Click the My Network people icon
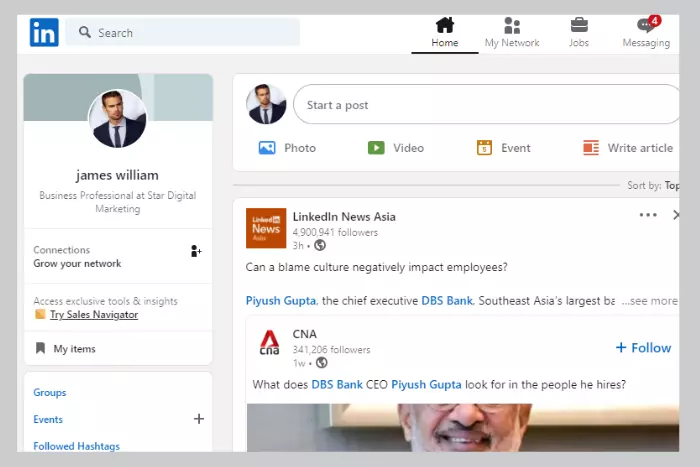 coord(512,25)
